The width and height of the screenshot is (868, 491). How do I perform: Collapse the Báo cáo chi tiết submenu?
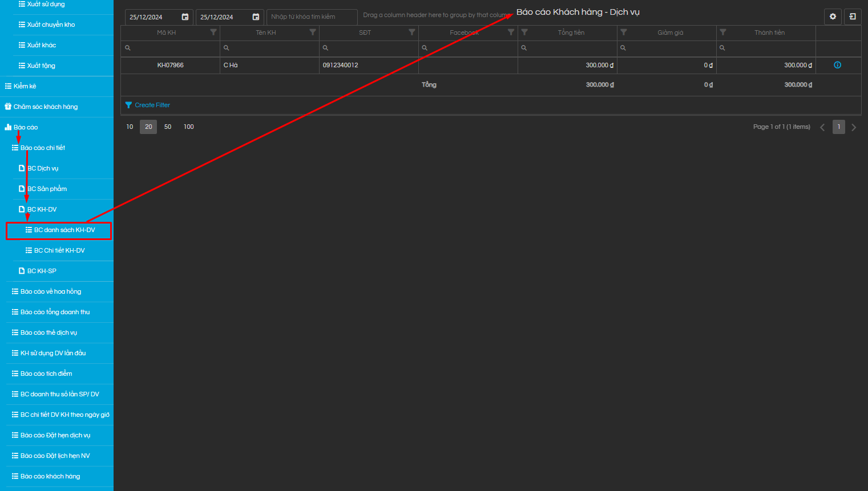43,148
